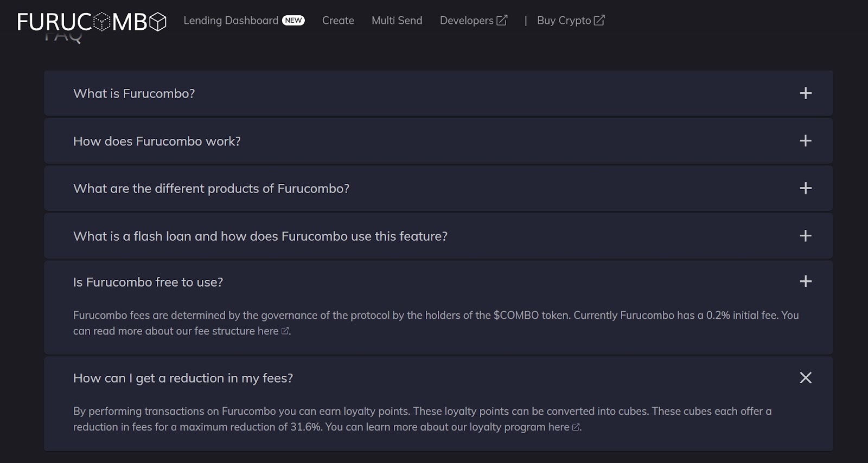Click 'Is Furucombo free to use?' heading
This screenshot has width=868, height=463.
[148, 282]
